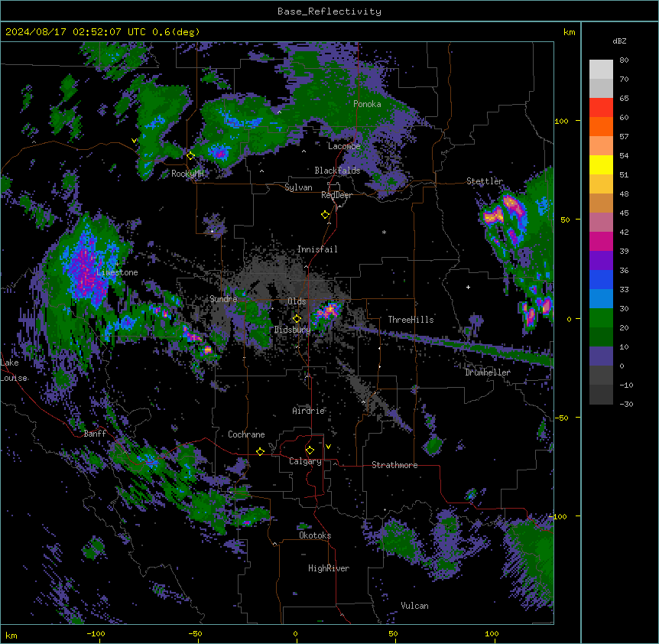
Task: Select the yellow V marker northwest of RockyMH
Action: [x=134, y=141]
